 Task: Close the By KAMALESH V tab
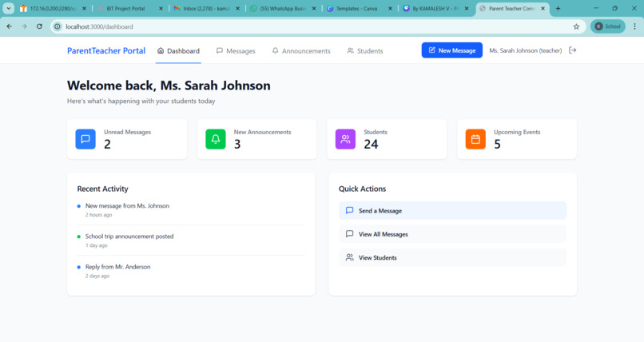pyautogui.click(x=467, y=8)
